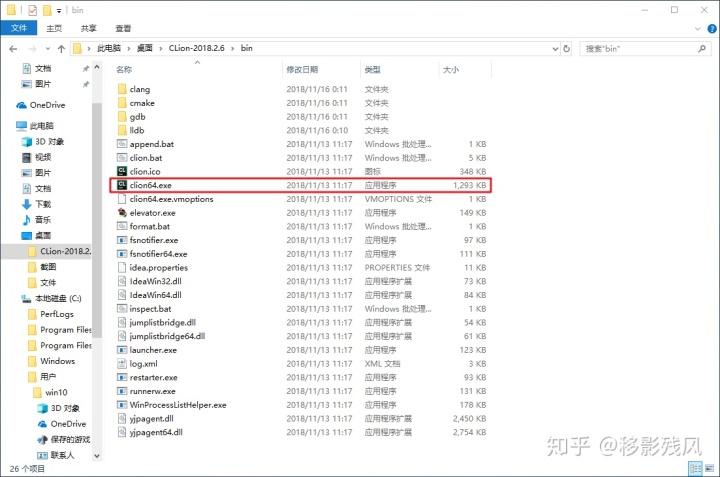Image resolution: width=720 pixels, height=477 pixels.
Task: Sort by 类型 column header
Action: click(372, 69)
